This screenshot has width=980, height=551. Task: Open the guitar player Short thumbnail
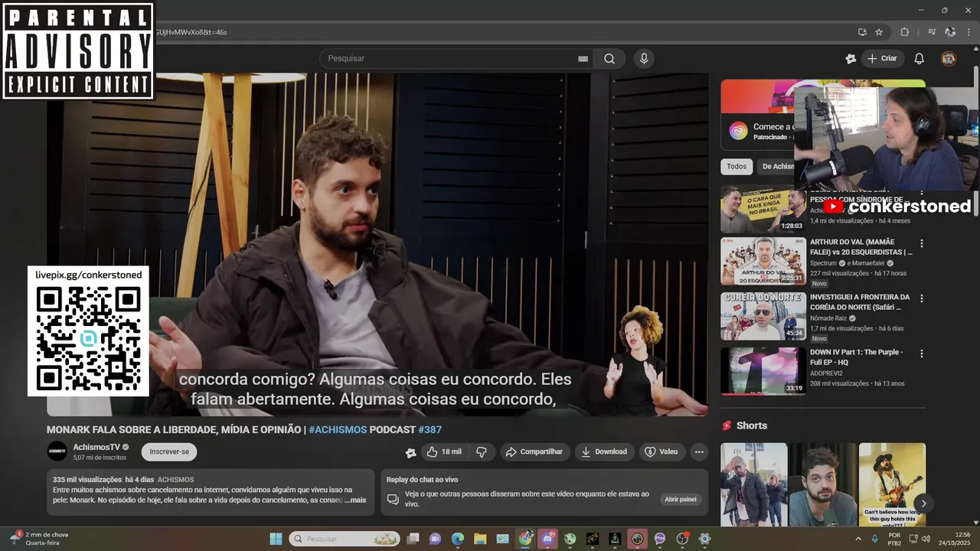pyautogui.click(x=892, y=484)
